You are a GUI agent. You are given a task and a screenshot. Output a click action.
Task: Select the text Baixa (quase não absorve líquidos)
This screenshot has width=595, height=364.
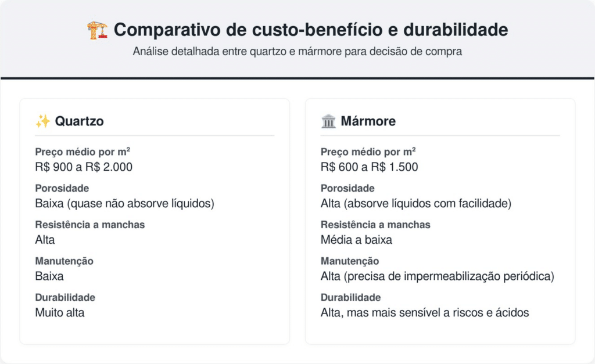pyautogui.click(x=125, y=204)
